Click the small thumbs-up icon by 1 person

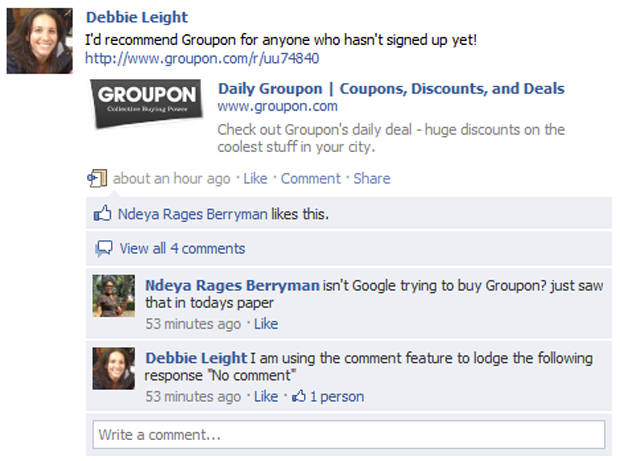pos(298,397)
